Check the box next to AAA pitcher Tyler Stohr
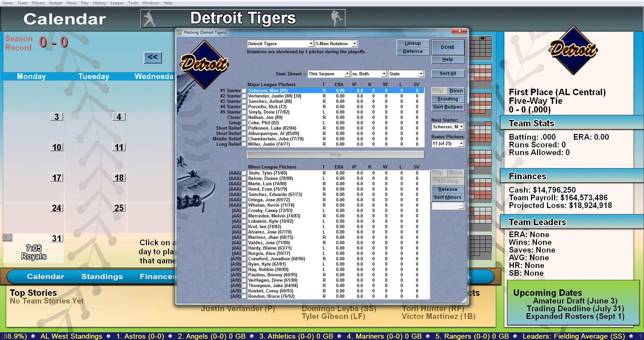Viewport: 644px width, 340px height. pyautogui.click(x=244, y=173)
